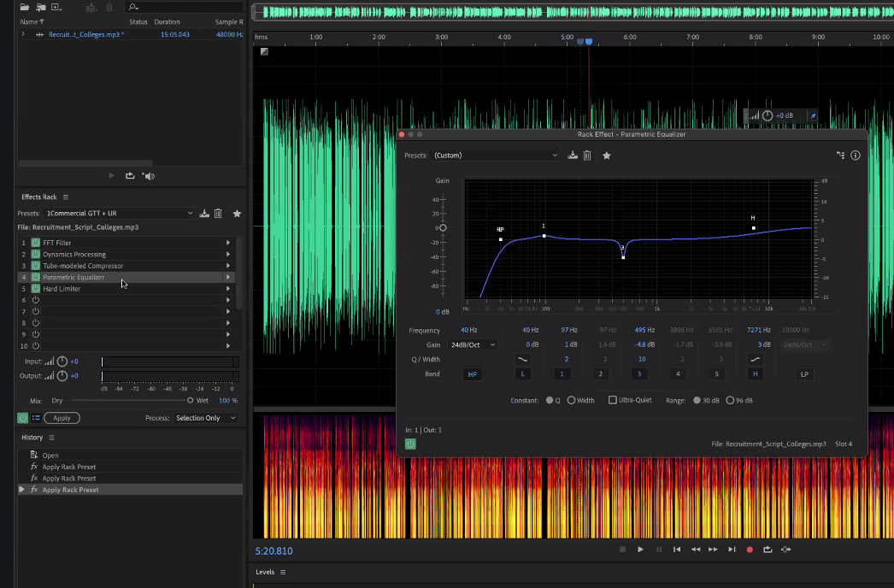Click the channel map editor icon in the equalizer
Viewport: 894px width, 588px height.
coord(840,156)
